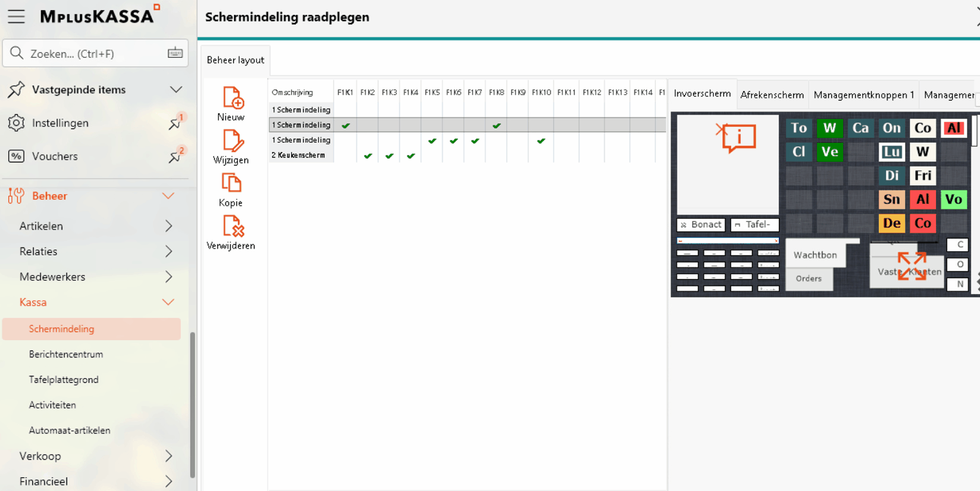The width and height of the screenshot is (980, 491).
Task: Open the Managementknoppen 1 tab
Action: (x=863, y=95)
